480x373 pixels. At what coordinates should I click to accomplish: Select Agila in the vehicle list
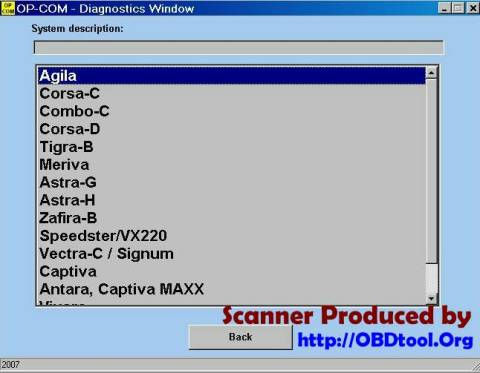pos(232,76)
